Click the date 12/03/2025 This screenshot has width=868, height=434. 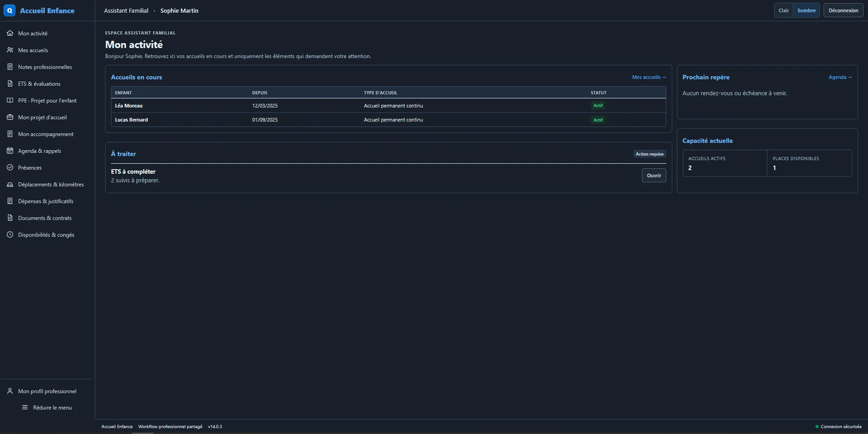click(x=265, y=106)
